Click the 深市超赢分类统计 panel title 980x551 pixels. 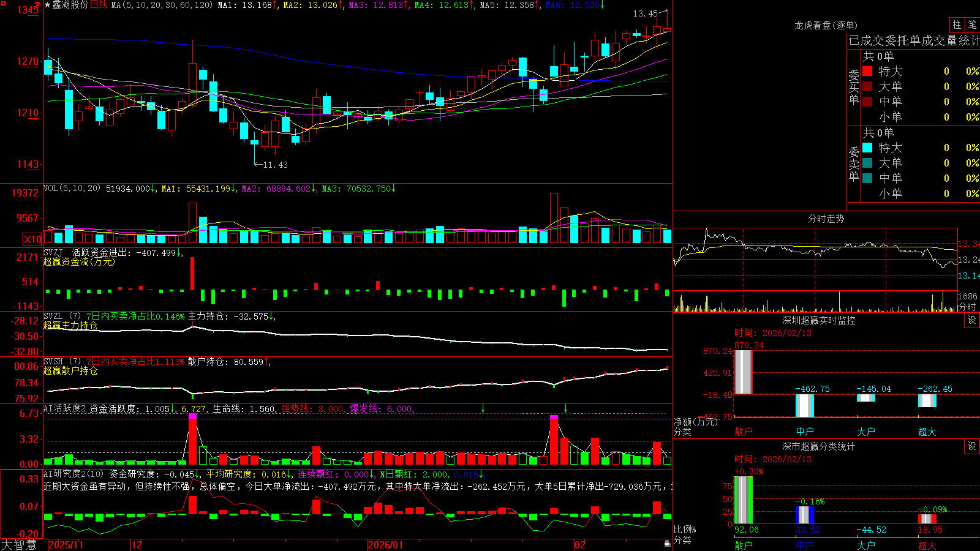click(819, 446)
